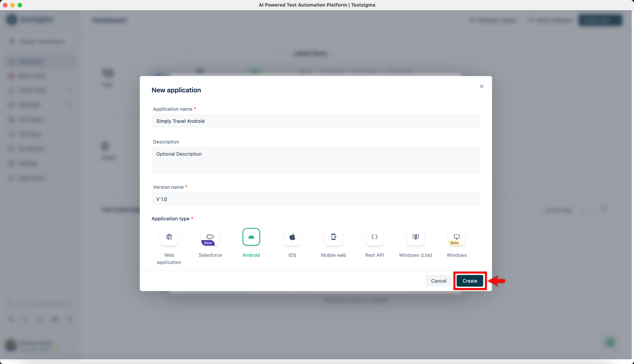Select the Windows (Lite) monitor icon

tap(416, 237)
